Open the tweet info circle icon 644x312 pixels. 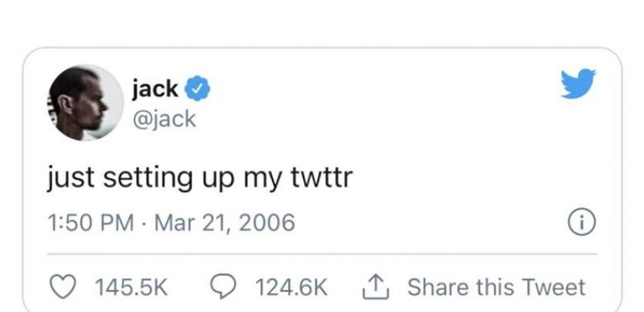[582, 223]
